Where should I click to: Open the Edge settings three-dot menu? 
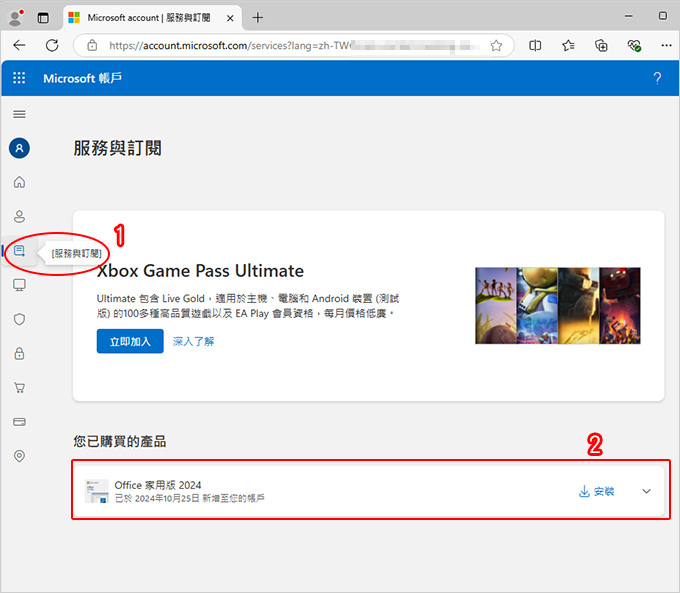(x=666, y=46)
